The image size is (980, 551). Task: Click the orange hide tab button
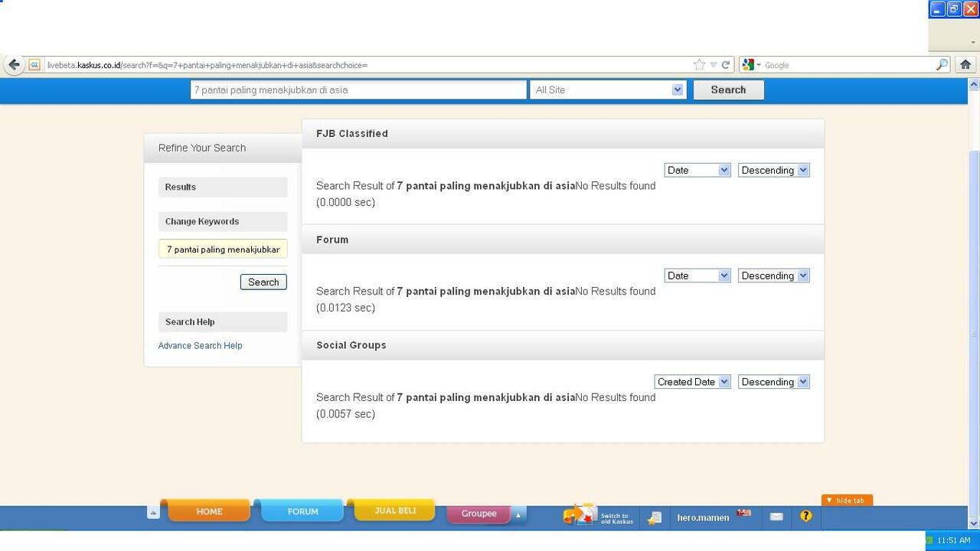(846, 500)
